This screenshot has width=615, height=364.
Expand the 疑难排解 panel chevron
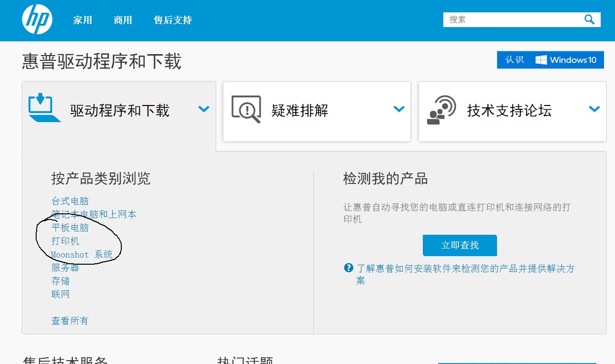tap(399, 109)
